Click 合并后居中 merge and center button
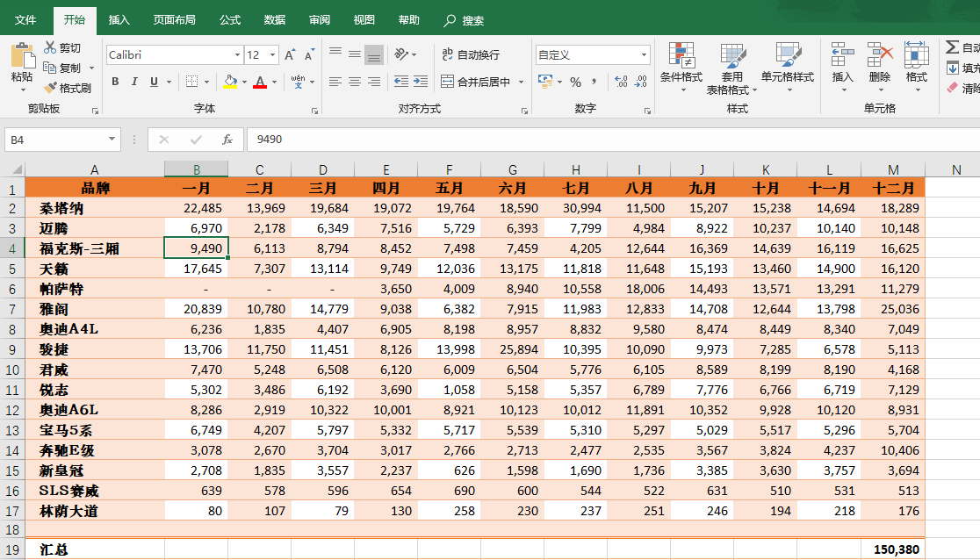The width and height of the screenshot is (980, 560). [476, 82]
